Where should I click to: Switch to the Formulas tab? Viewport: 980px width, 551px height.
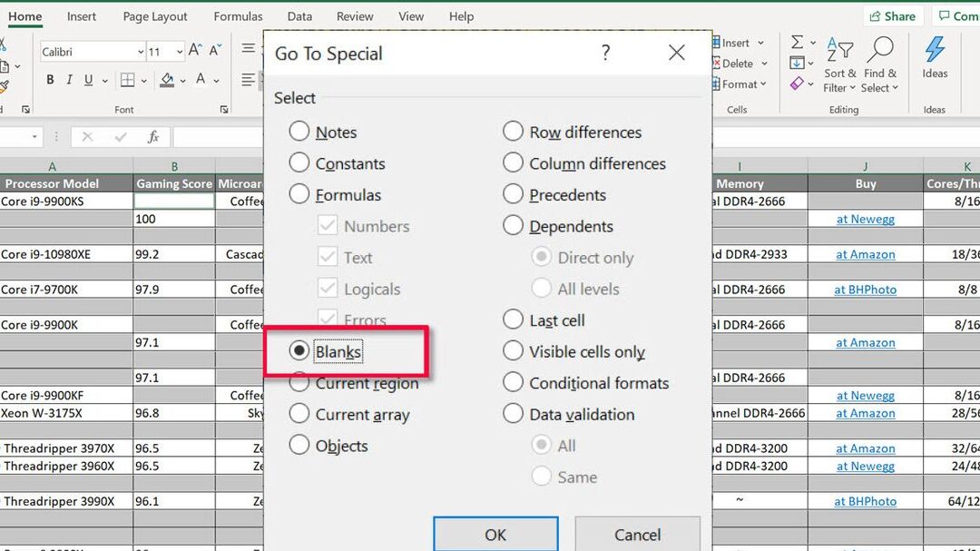pos(238,15)
